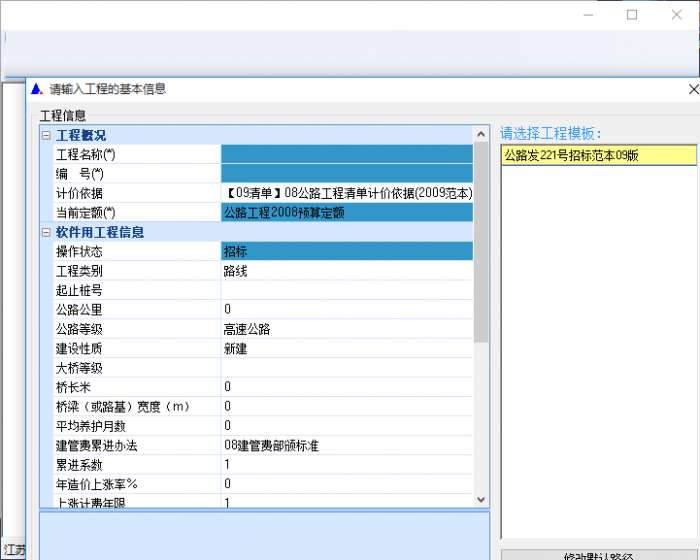Select template 公路发221号招标范本09版
Screen dimensions: 700x560
click(597, 155)
